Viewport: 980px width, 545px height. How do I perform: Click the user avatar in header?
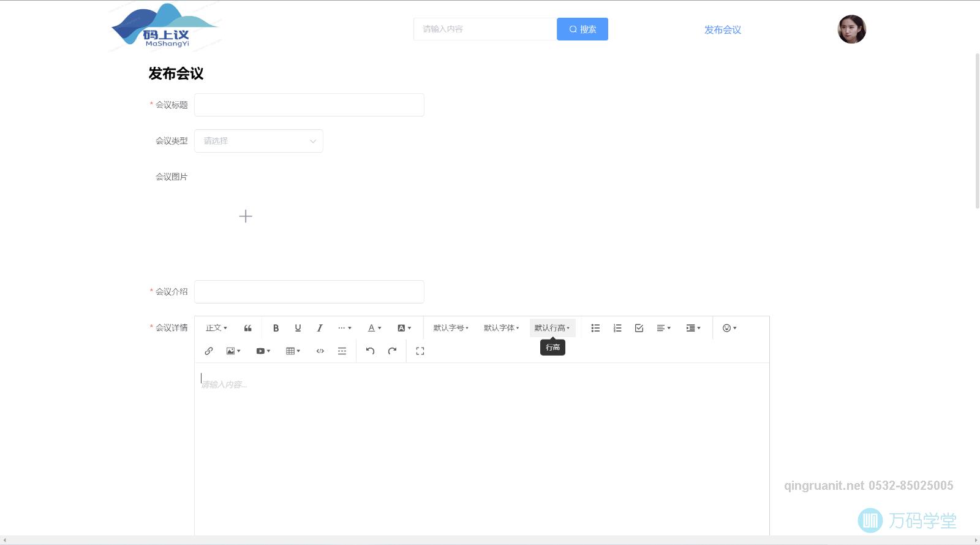[x=852, y=29]
